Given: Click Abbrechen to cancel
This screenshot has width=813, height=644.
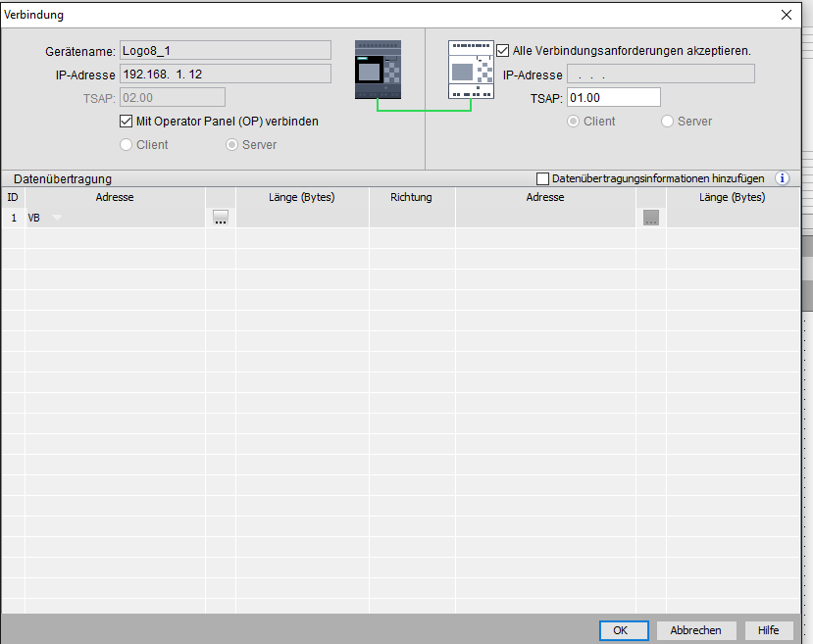Looking at the screenshot, I should coord(695,630).
